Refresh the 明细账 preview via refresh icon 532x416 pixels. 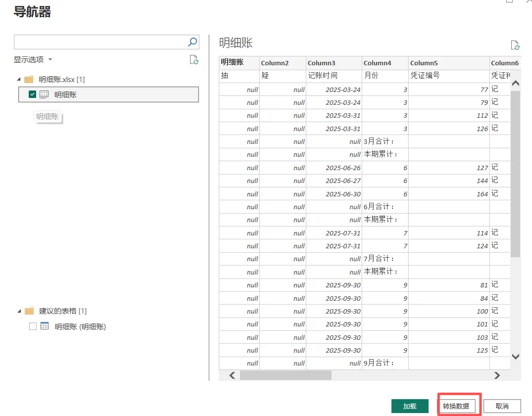coord(515,45)
